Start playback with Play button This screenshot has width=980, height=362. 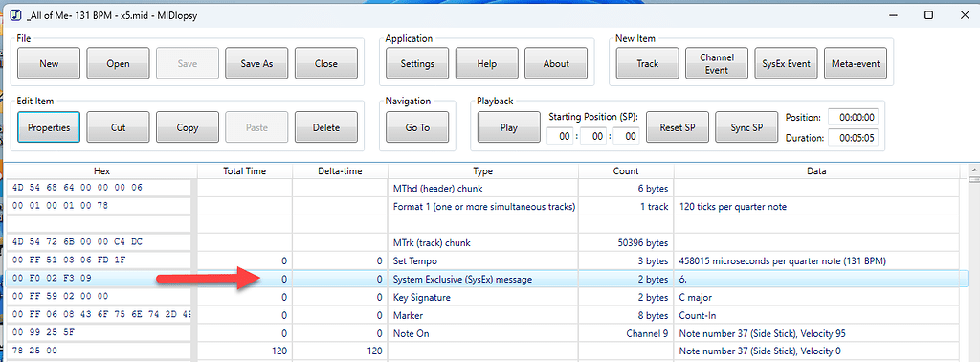(x=509, y=127)
